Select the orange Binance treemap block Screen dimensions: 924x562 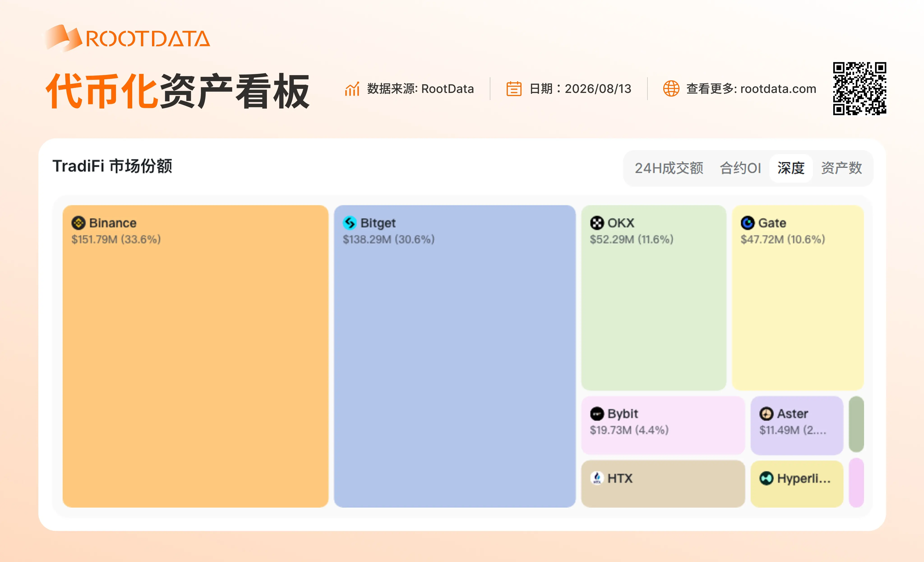point(195,356)
